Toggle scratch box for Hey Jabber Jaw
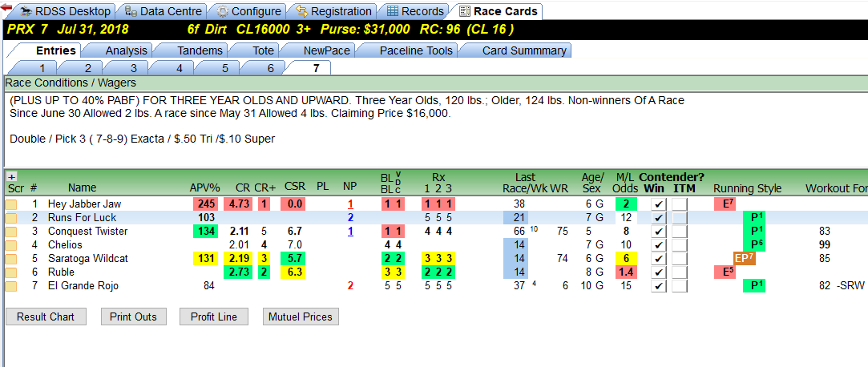This screenshot has height=367, width=868. click(x=11, y=204)
